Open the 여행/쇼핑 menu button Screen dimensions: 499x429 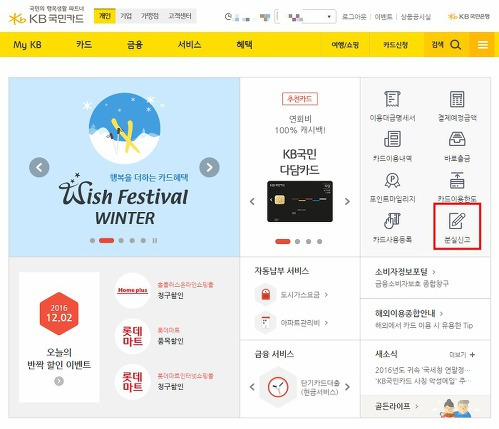(345, 45)
